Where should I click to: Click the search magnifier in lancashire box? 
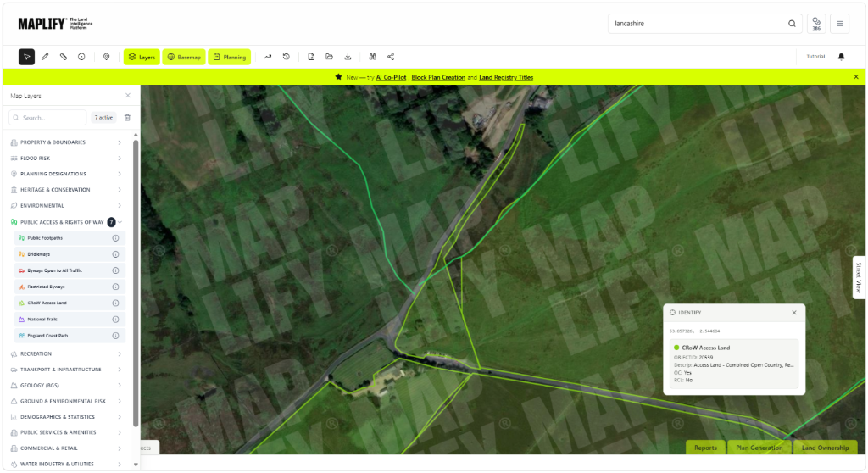(793, 24)
